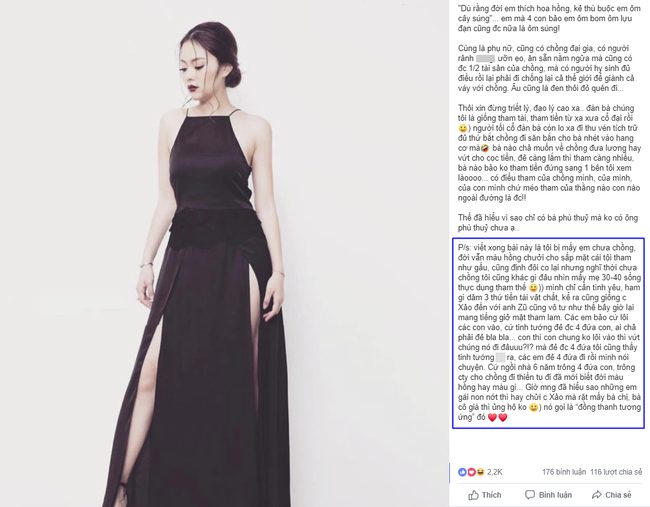
Task: Click the laughing emoji after 'cơ mà'
Action: click(x=485, y=148)
